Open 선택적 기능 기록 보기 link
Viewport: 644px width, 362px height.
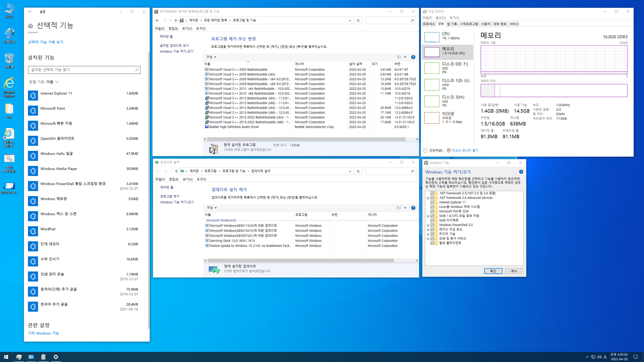coord(46,42)
